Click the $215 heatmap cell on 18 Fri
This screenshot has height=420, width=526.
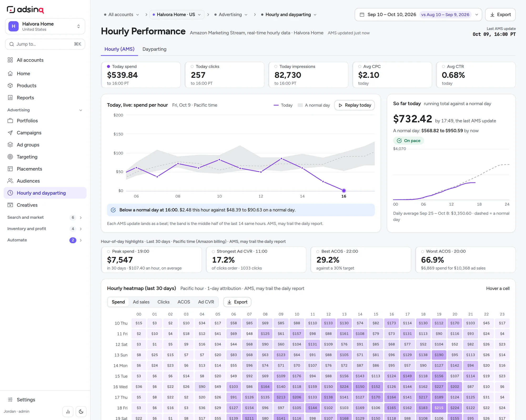pyautogui.click(x=439, y=408)
